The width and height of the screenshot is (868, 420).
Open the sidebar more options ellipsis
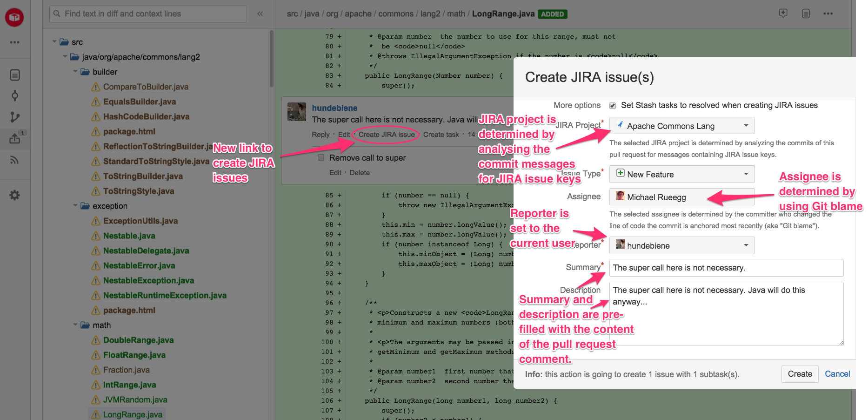(x=15, y=42)
